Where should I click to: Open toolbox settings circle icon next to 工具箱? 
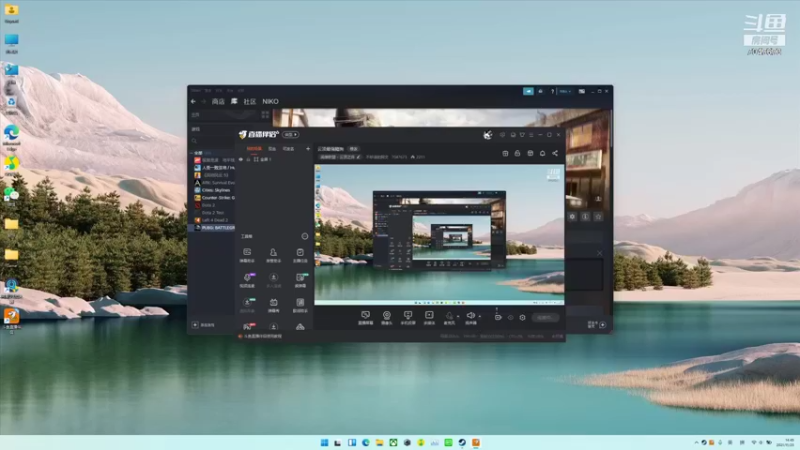coord(305,236)
